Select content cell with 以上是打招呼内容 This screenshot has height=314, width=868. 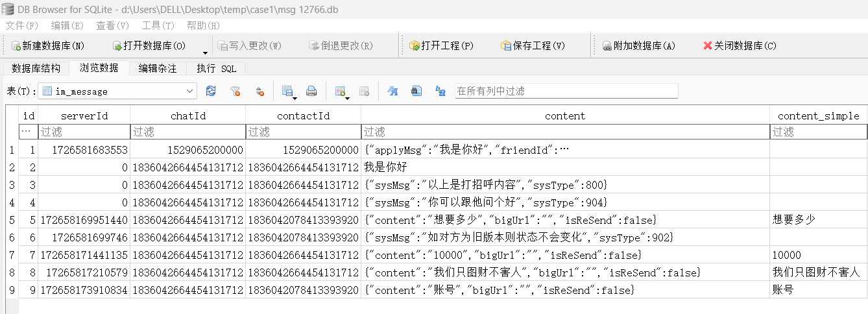[566, 185]
